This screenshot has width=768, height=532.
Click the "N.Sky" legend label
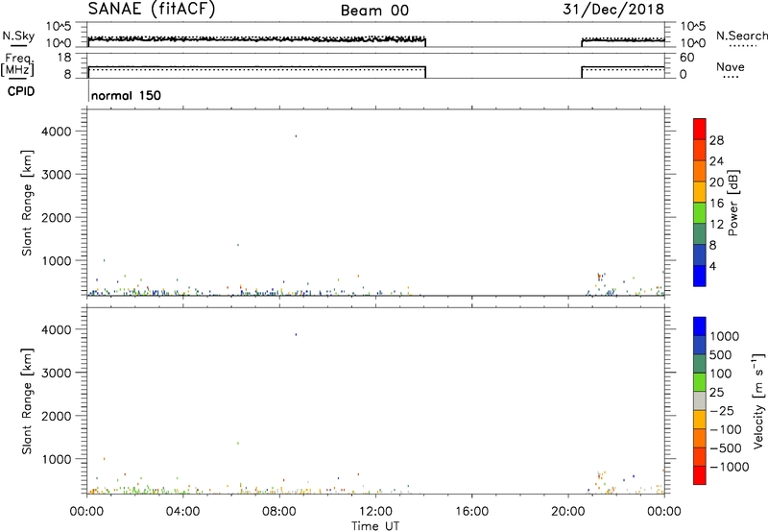coord(18,36)
